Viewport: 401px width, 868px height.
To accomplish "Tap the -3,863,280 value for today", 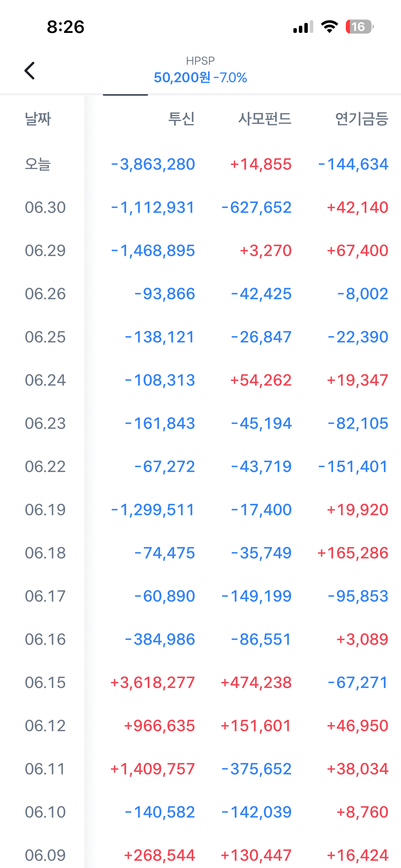I will coord(153,164).
